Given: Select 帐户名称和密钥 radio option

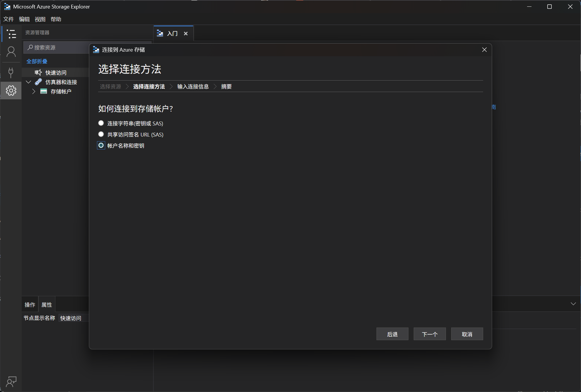Looking at the screenshot, I should (x=101, y=145).
